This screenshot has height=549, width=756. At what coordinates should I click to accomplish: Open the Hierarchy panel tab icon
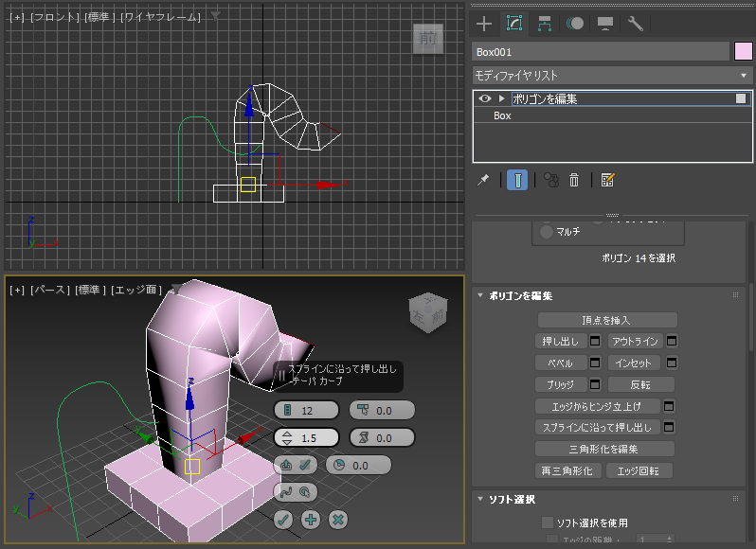(x=545, y=24)
